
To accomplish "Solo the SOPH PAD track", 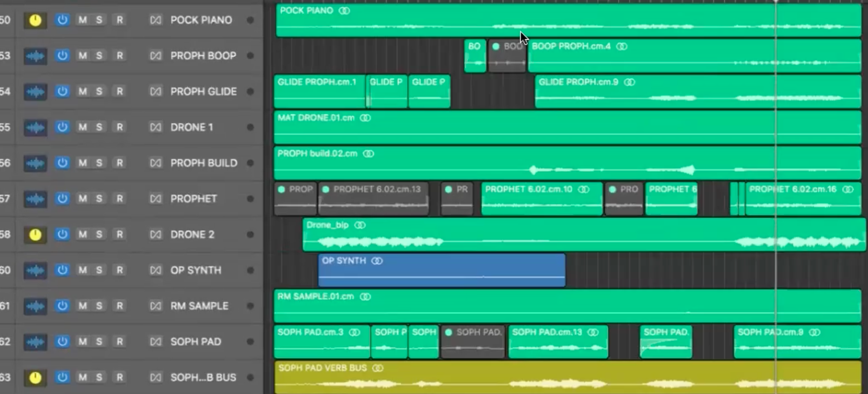I will point(99,341).
